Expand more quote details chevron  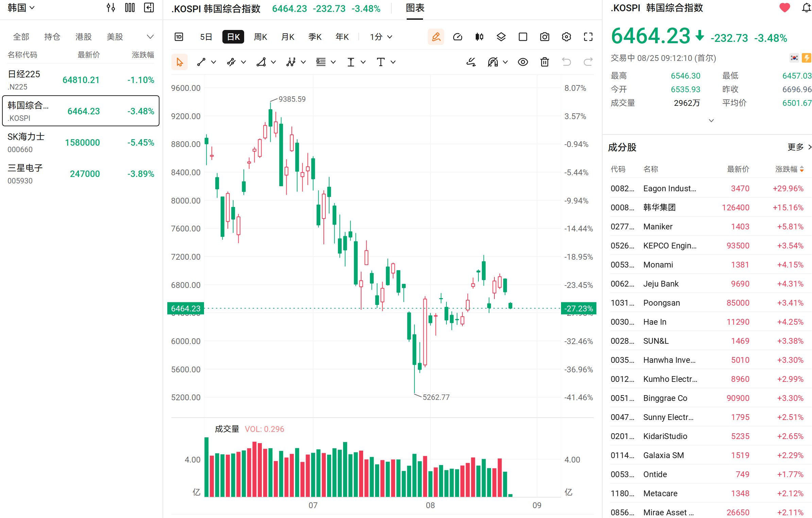tap(711, 120)
